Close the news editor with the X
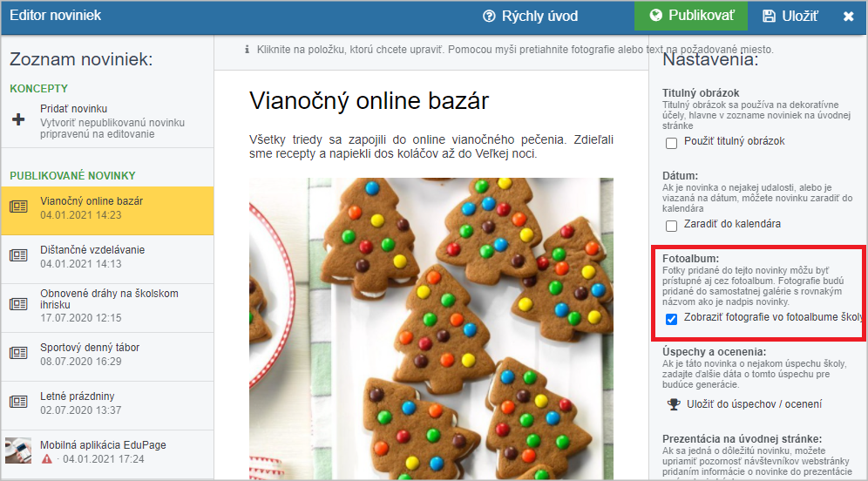Viewport: 868px width, 481px height. 848,16
